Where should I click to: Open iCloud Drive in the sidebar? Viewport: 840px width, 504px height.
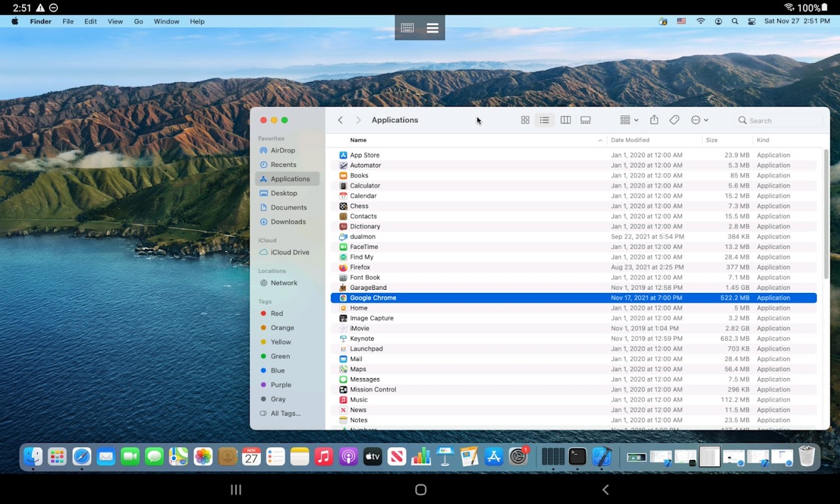(x=289, y=252)
